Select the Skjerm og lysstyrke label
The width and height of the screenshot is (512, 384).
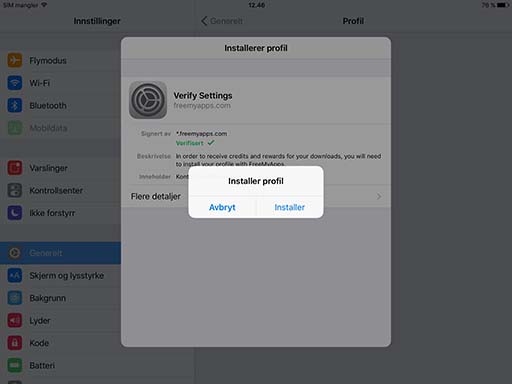tap(67, 276)
